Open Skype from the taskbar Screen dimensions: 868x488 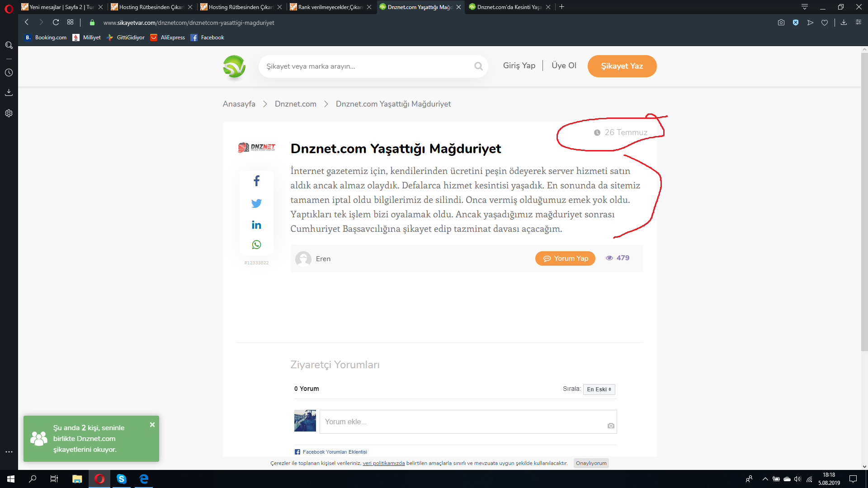[121, 479]
